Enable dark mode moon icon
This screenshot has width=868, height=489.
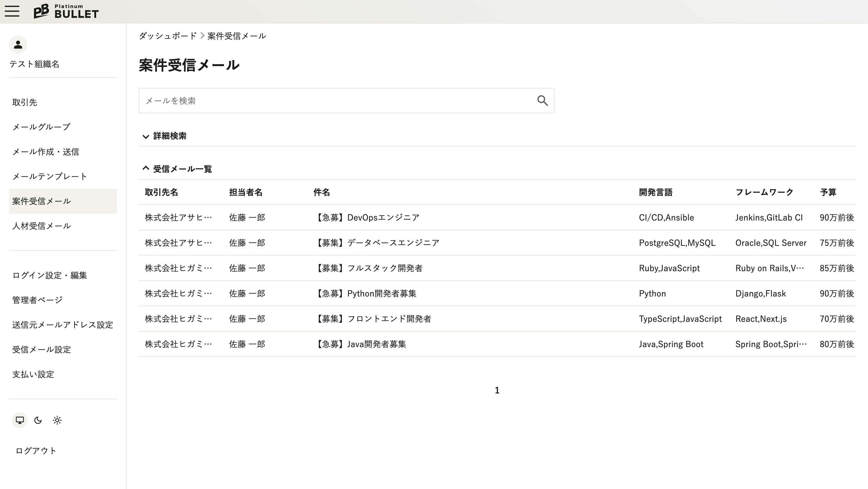pos(38,420)
